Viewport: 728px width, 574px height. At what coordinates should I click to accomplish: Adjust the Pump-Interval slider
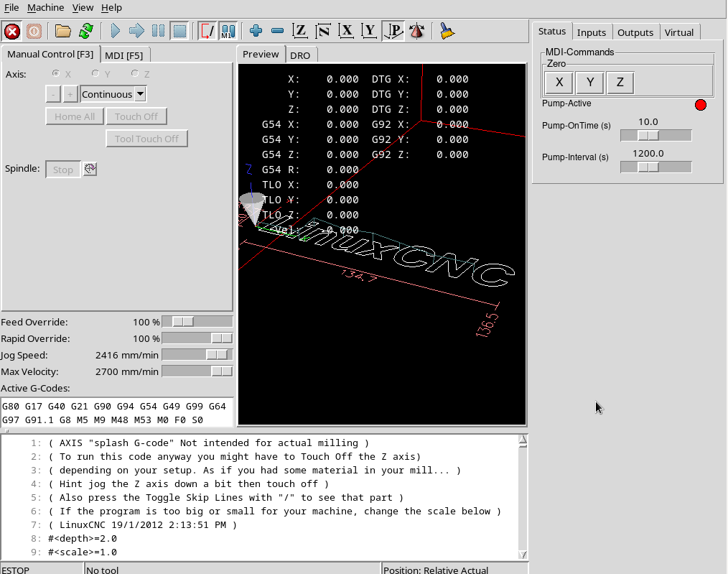656,167
